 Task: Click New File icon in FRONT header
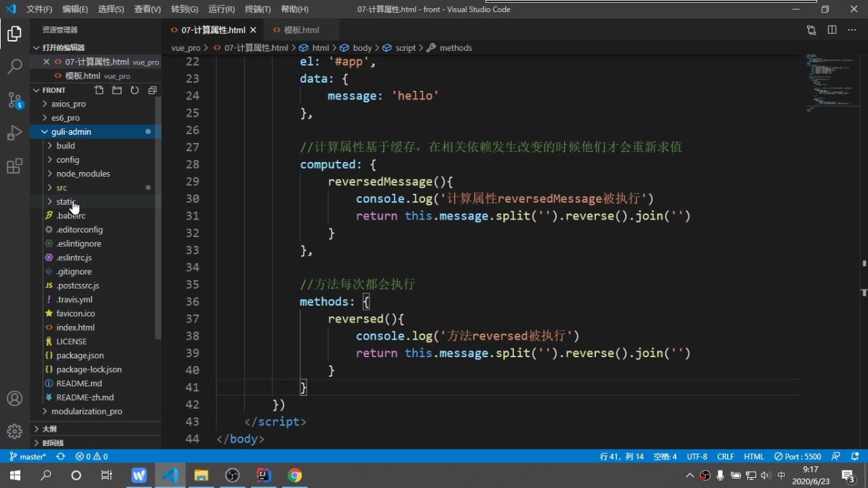pos(99,90)
